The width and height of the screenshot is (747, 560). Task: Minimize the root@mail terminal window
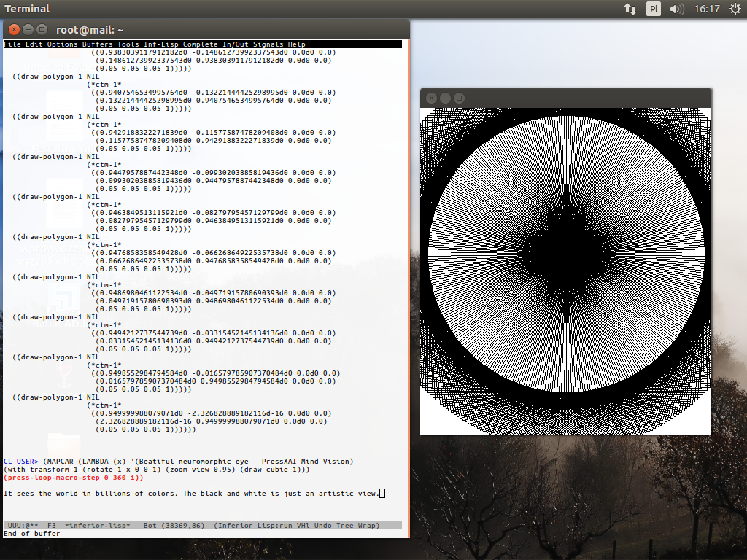(28, 29)
